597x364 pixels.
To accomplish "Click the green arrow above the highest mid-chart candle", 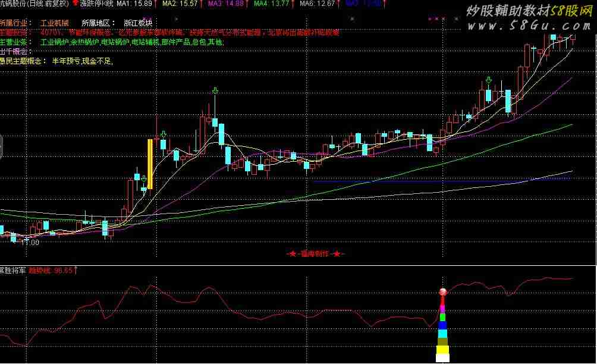I will [215, 90].
